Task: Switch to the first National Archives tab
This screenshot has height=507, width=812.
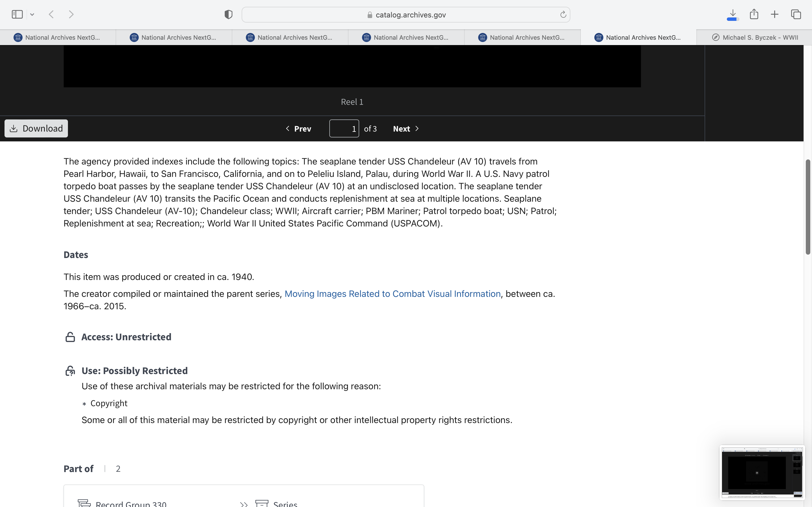Action: pyautogui.click(x=58, y=37)
